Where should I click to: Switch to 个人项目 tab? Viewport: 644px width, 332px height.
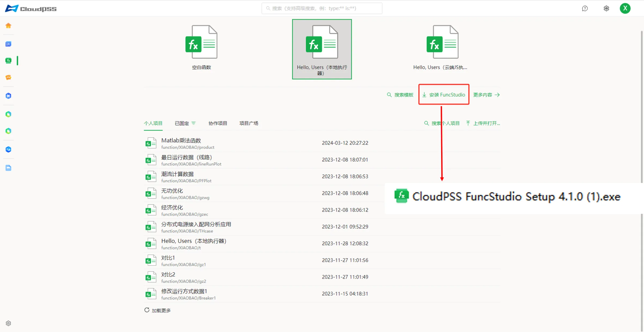[153, 123]
